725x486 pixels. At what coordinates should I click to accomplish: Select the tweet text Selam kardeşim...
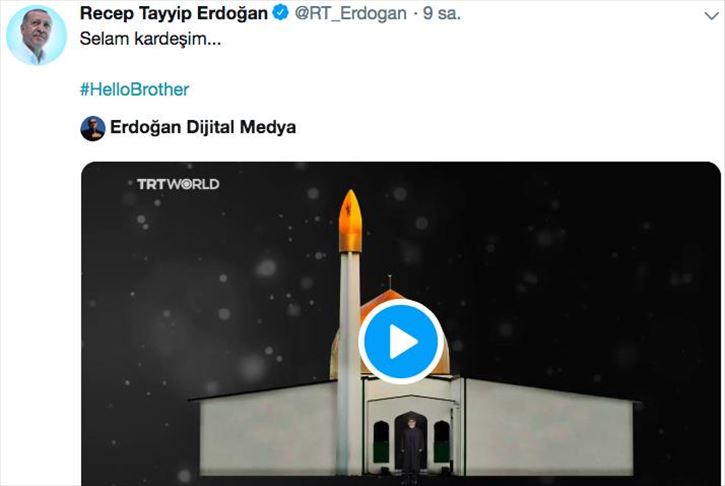click(x=150, y=39)
